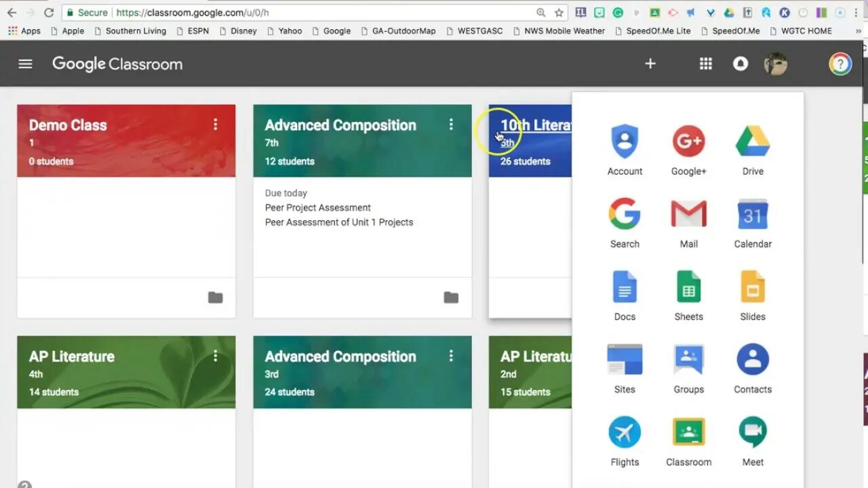The width and height of the screenshot is (868, 488).
Task: Open Demo Class three-dot options menu
Action: [x=216, y=124]
